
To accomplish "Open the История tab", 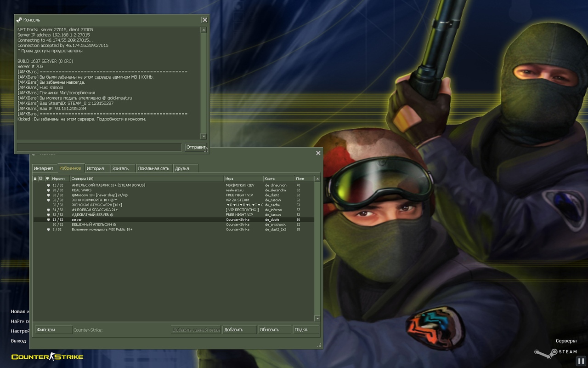I will point(97,168).
